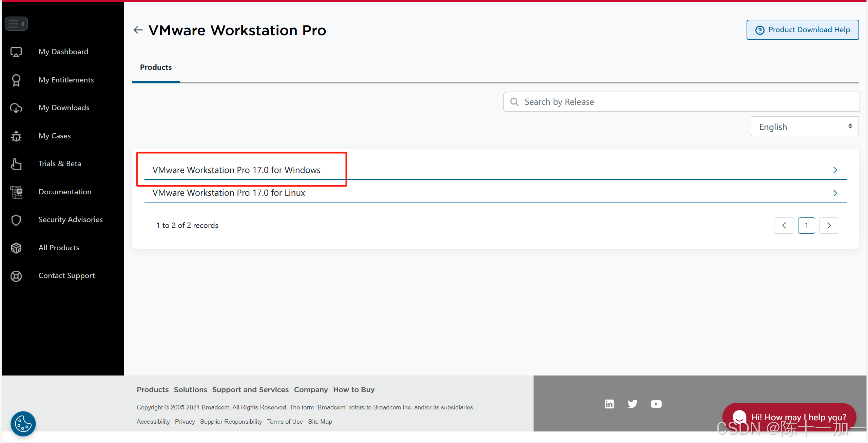Click the Contact Support lifebuoy icon
The height and width of the screenshot is (443, 868).
pos(16,276)
